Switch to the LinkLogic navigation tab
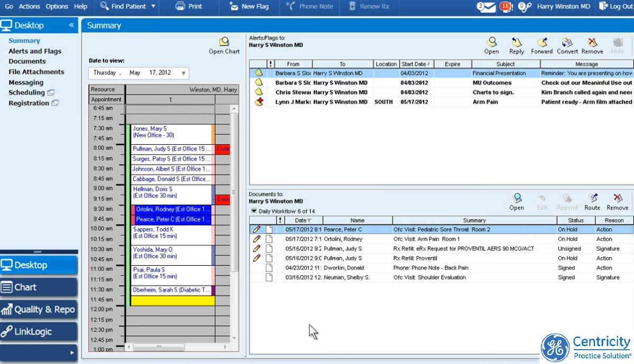The image size is (634, 364). (39, 332)
